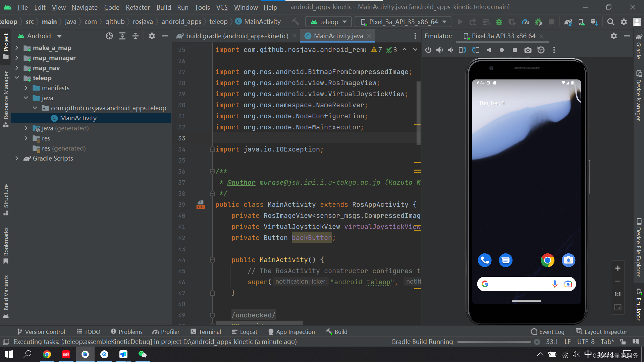Open Device Manager toolbar icon

tap(581, 22)
